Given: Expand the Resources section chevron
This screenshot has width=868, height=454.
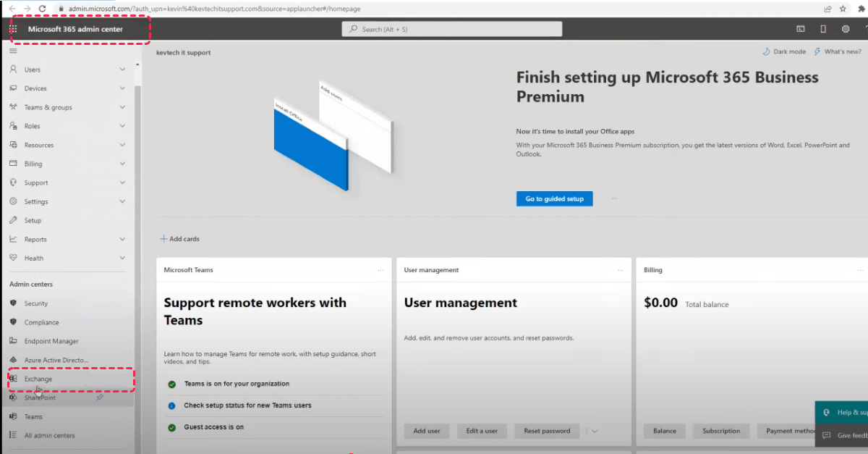Looking at the screenshot, I should coord(122,145).
